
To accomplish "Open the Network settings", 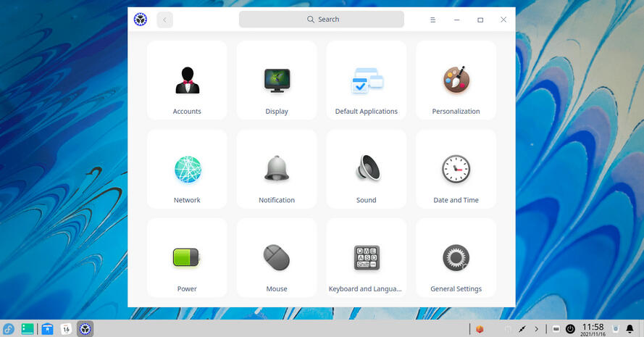I will [187, 170].
